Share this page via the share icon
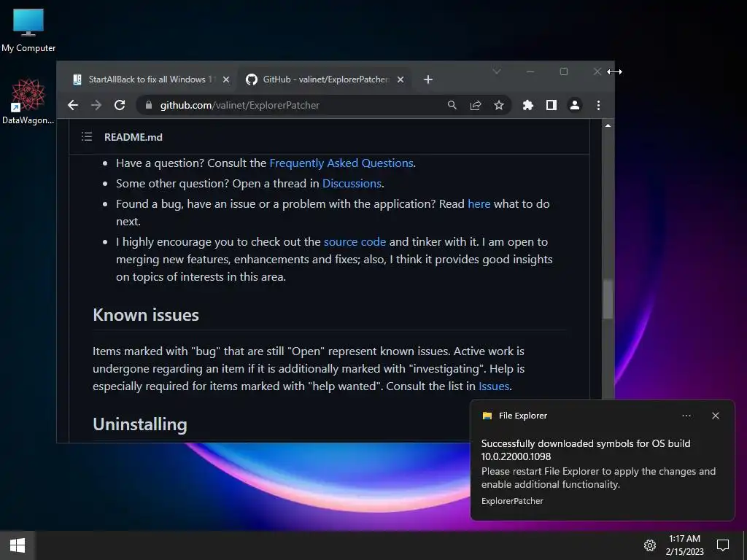The image size is (747, 560). [x=476, y=105]
